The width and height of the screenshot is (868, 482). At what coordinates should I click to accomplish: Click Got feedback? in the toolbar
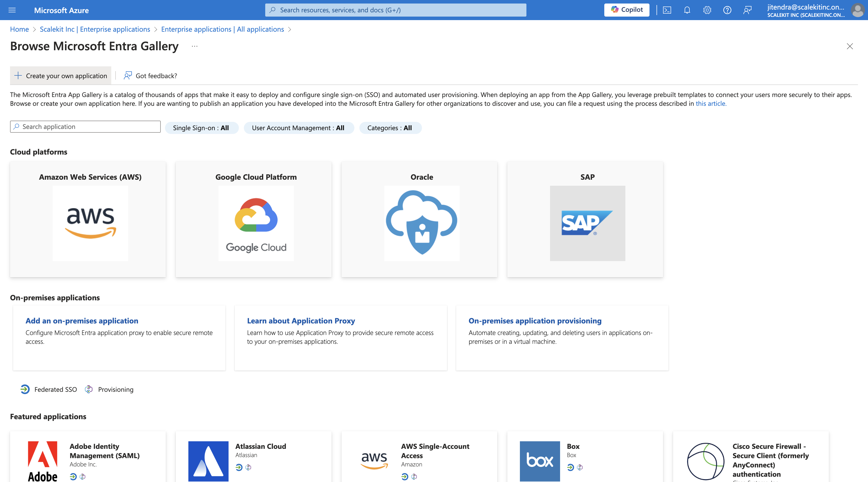(150, 76)
